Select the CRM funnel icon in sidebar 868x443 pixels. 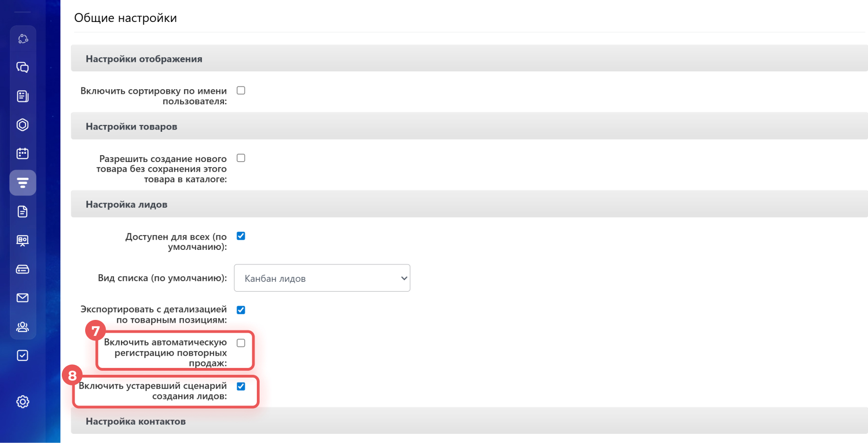click(x=22, y=183)
